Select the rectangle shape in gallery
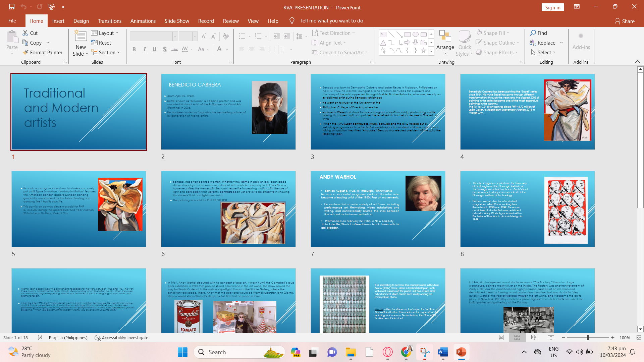 click(408, 34)
